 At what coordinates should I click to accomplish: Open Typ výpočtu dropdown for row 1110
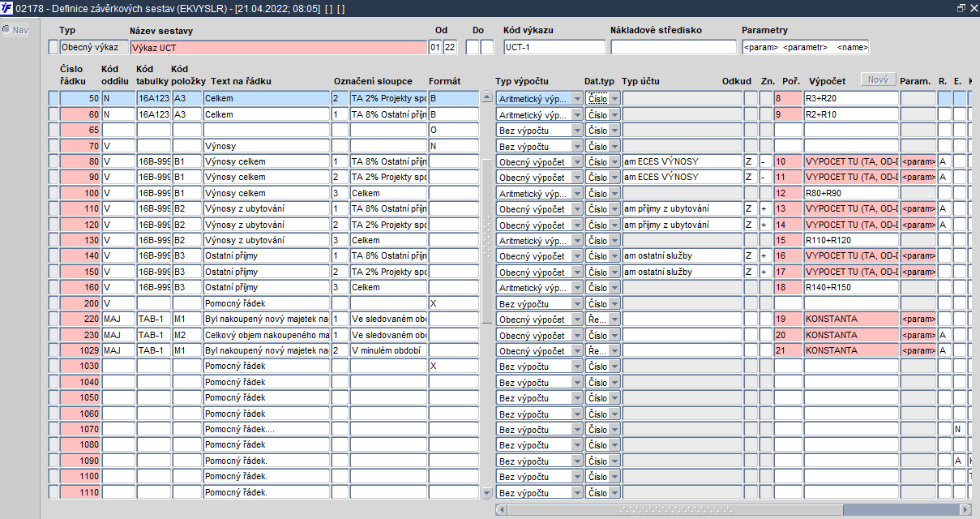click(x=576, y=493)
